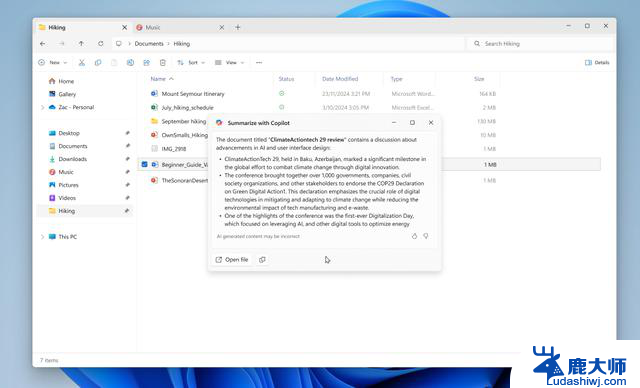
Task: Go back using the back arrow
Action: [x=43, y=44]
